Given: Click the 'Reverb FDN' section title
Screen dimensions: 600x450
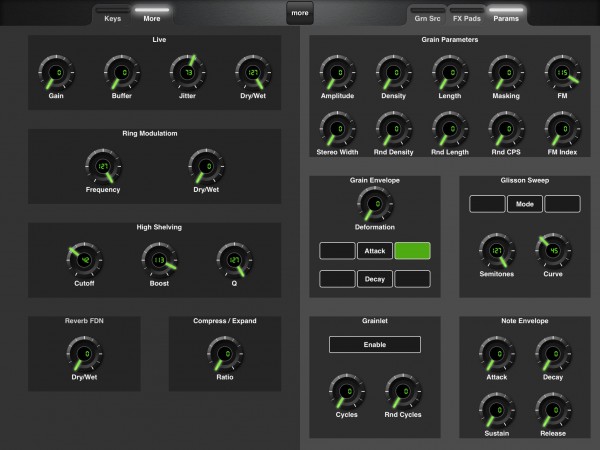Looking at the screenshot, I should tap(84, 321).
